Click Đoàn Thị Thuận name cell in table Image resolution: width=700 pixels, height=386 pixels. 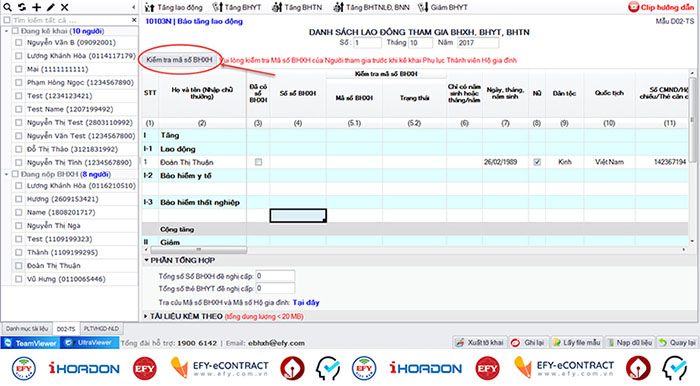coord(202,162)
